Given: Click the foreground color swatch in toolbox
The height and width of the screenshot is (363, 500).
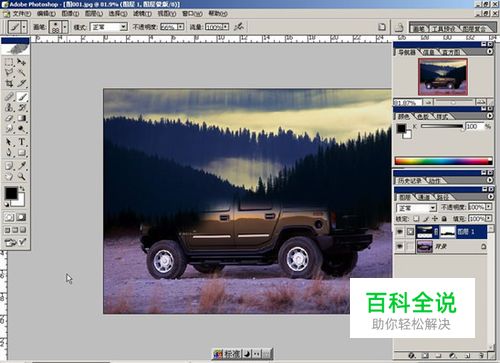Looking at the screenshot, I should point(11,193).
